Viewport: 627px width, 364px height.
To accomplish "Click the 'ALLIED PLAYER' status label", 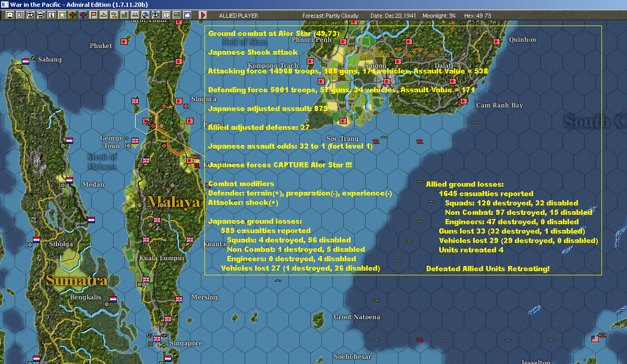I will click(x=238, y=16).
